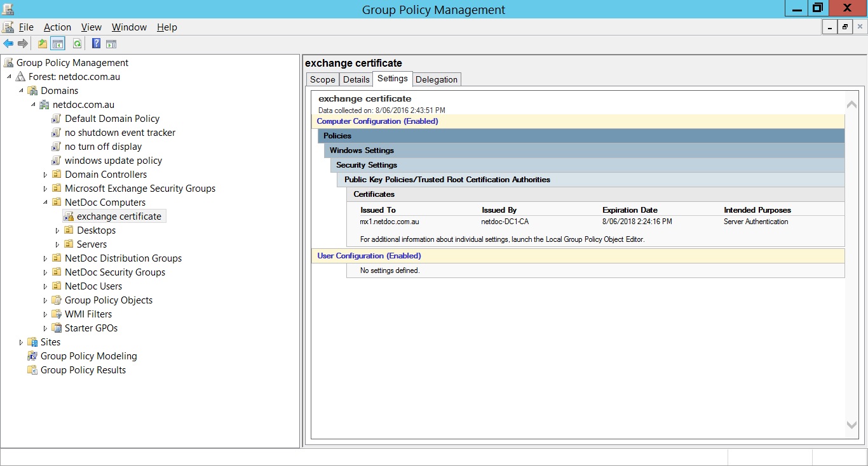Image resolution: width=868 pixels, height=466 pixels.
Task: Click the Domain Controllers OU icon
Action: pos(57,175)
